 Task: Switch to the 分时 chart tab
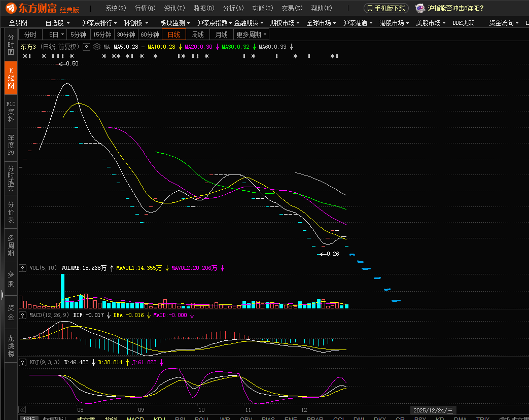pyautogui.click(x=30, y=34)
